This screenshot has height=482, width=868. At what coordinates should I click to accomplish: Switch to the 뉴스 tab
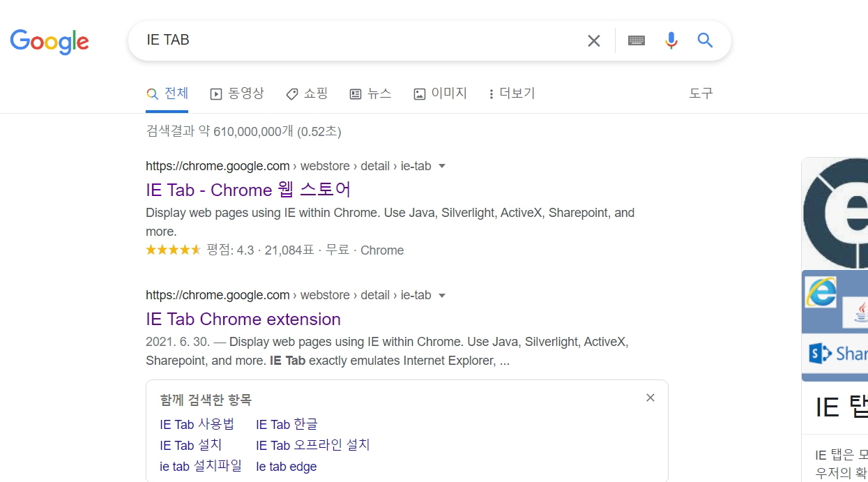coord(370,93)
